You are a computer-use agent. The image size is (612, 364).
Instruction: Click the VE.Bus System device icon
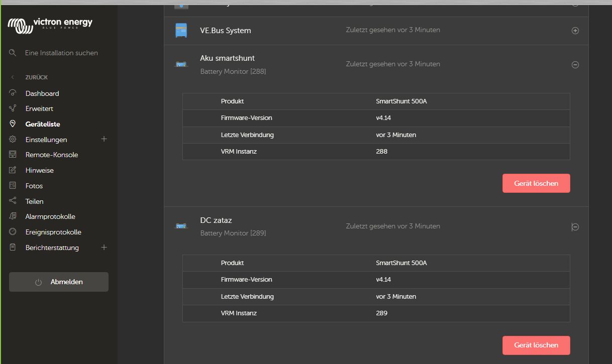pos(181,30)
